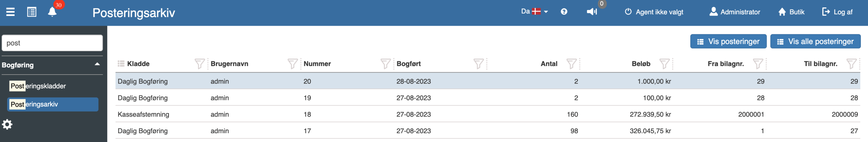Viewport: 868px width, 142px height.
Task: Open Posteringskladder in the sidebar
Action: (x=38, y=86)
